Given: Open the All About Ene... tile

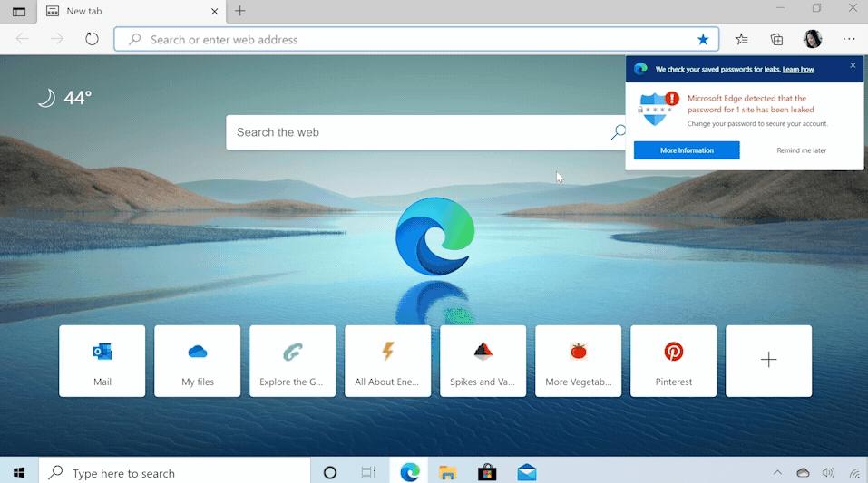Looking at the screenshot, I should pyautogui.click(x=387, y=361).
